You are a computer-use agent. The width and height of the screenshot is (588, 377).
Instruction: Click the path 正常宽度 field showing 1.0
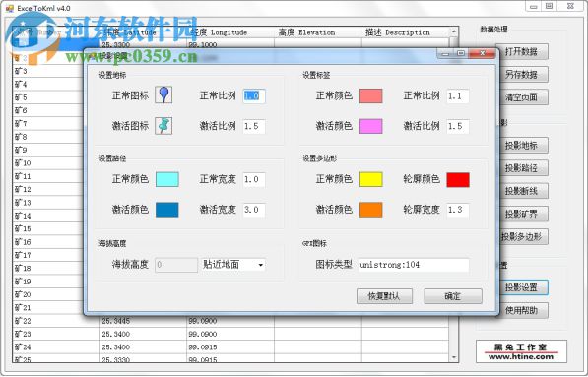[254, 179]
